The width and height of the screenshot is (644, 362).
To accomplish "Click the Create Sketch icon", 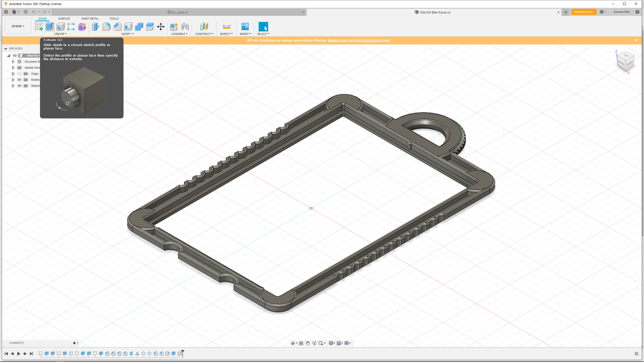I will (39, 27).
